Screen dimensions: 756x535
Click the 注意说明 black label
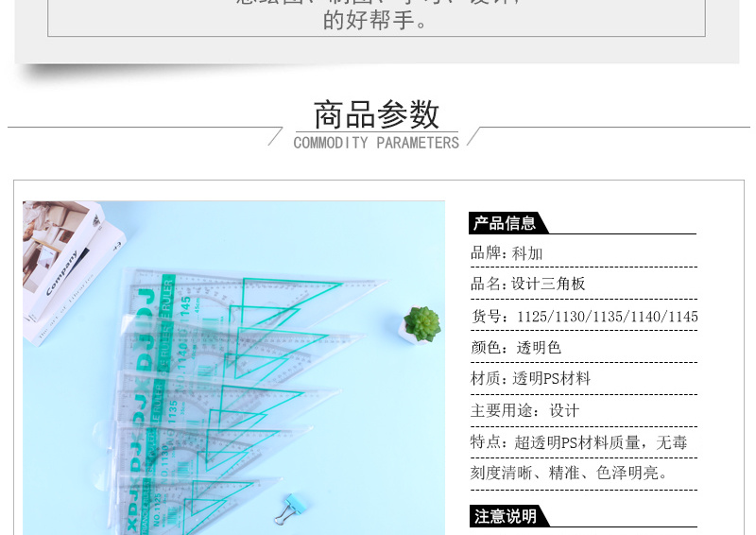pos(506,516)
